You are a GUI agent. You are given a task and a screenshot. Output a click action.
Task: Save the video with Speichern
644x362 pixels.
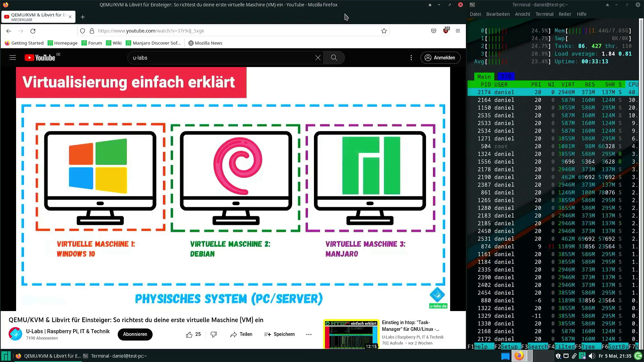point(279,334)
